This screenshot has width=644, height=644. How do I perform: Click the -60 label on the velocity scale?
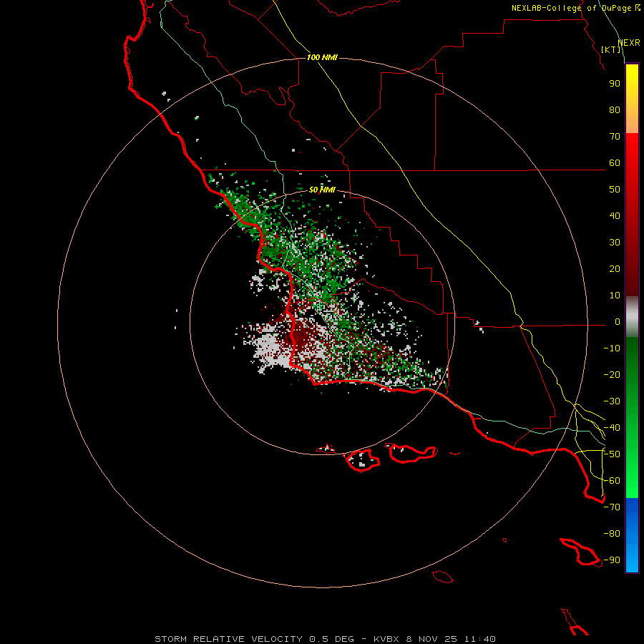coord(612,481)
